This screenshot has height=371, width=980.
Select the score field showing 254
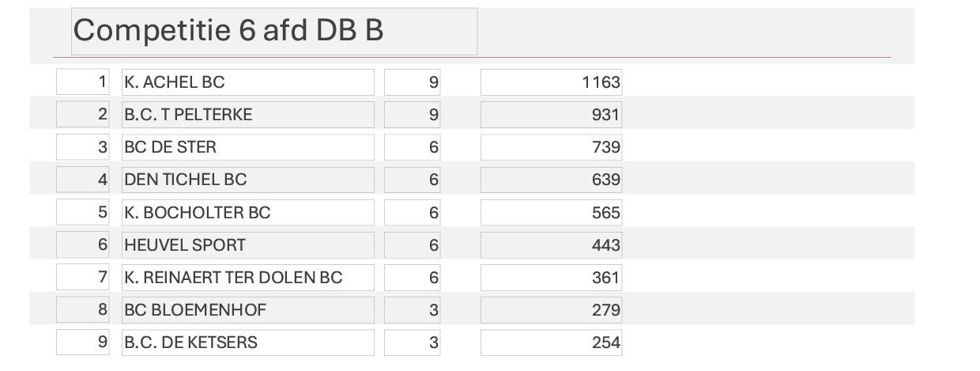click(x=551, y=343)
